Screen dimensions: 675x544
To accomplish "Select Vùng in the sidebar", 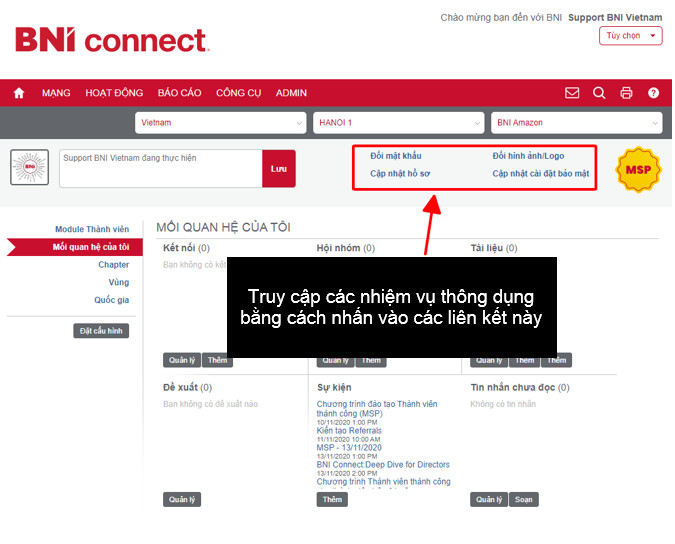I will click(x=118, y=282).
